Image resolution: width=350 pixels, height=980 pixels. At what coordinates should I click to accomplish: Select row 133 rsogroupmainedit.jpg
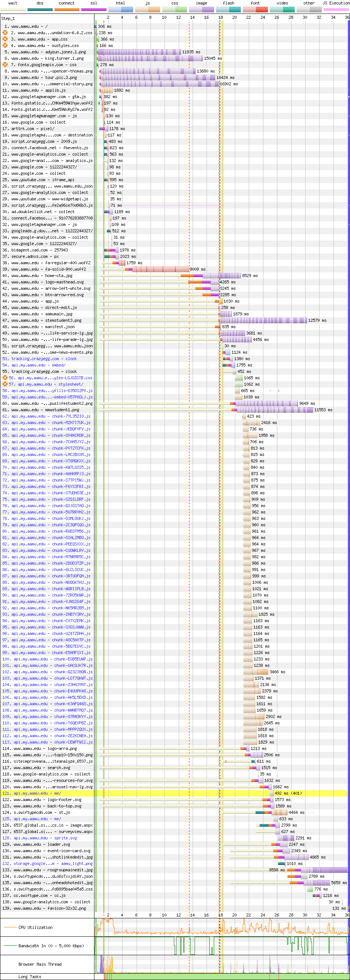[x=47, y=870]
